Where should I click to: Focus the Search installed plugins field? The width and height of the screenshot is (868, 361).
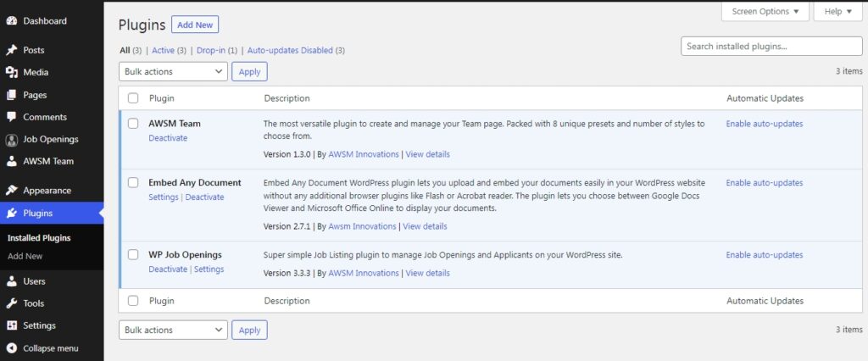(771, 47)
